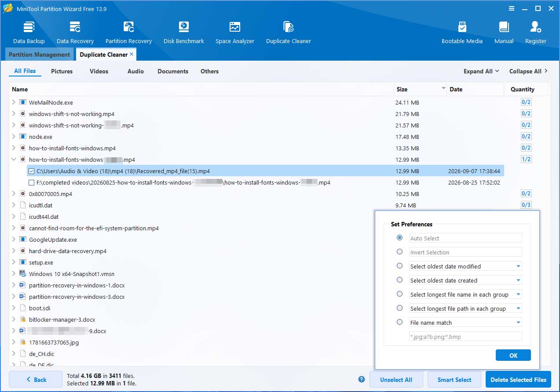Image resolution: width=560 pixels, height=392 pixels.
Task: Open the Data Backup tool
Action: pos(29,32)
